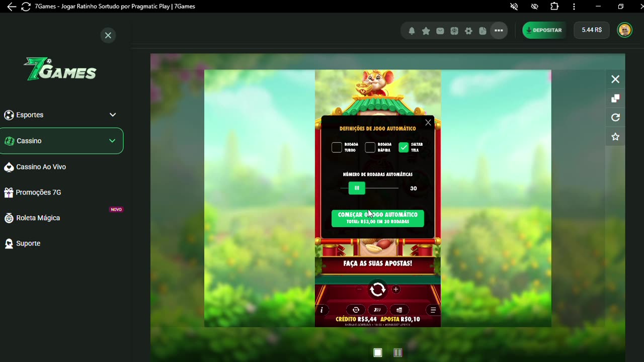The width and height of the screenshot is (644, 362).
Task: Open the user profile avatar
Action: (x=624, y=30)
